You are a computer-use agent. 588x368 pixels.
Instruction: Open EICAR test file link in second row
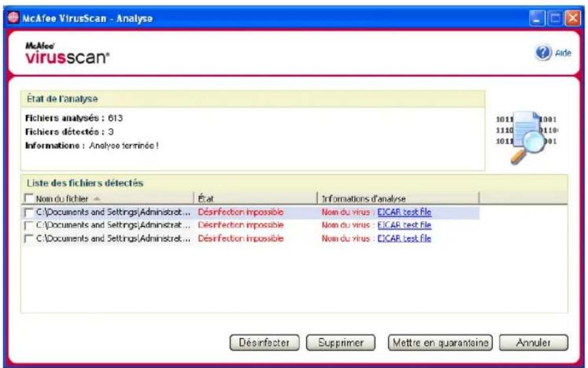pos(404,225)
